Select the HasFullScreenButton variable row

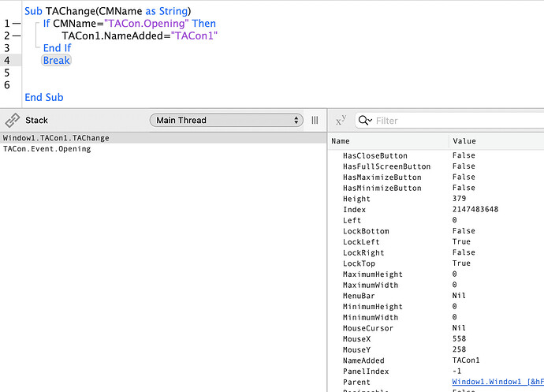(436, 166)
